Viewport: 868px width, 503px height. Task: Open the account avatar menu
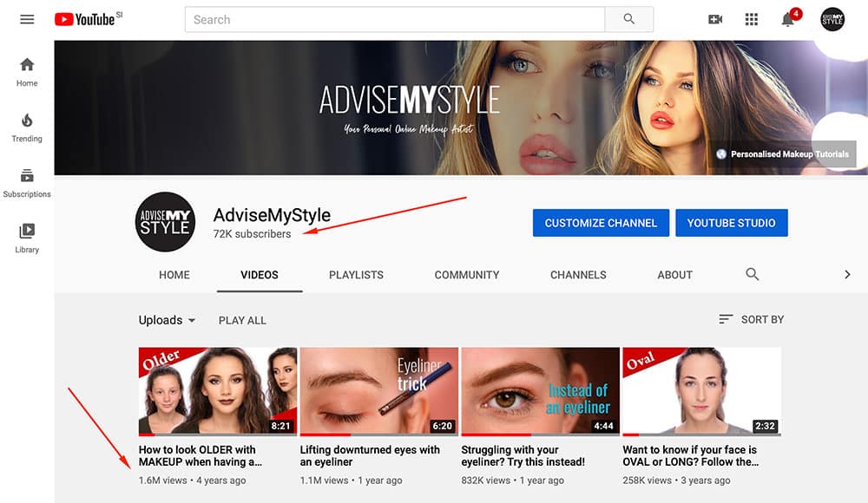(832, 19)
